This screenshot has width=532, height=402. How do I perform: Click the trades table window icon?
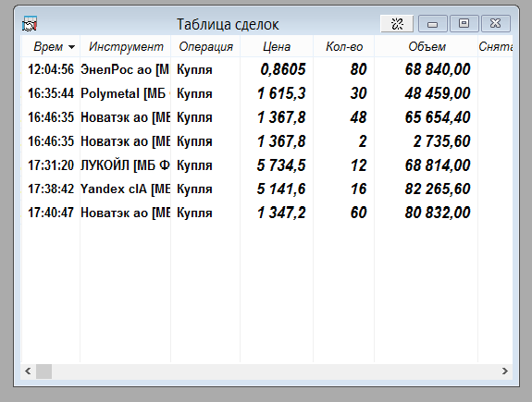(30, 24)
